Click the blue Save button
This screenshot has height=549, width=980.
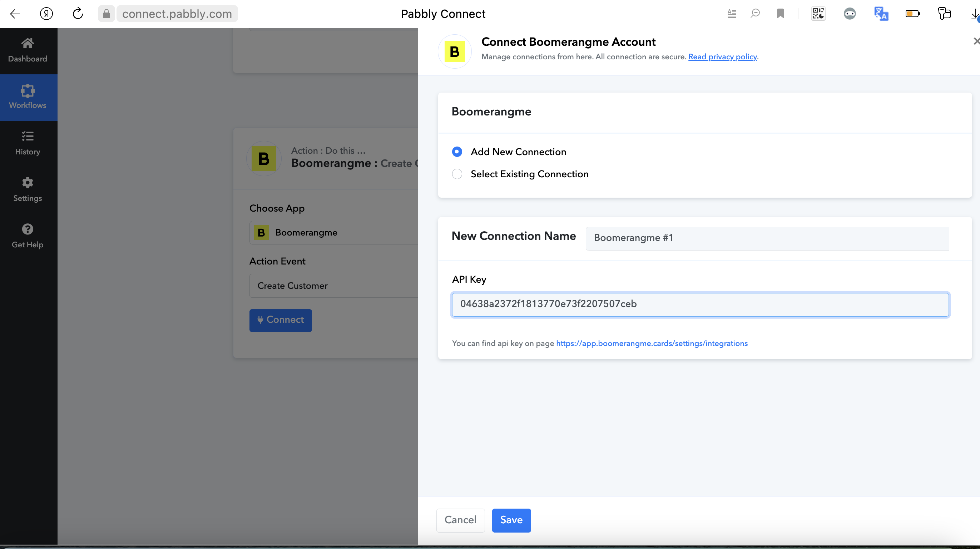[x=511, y=520]
